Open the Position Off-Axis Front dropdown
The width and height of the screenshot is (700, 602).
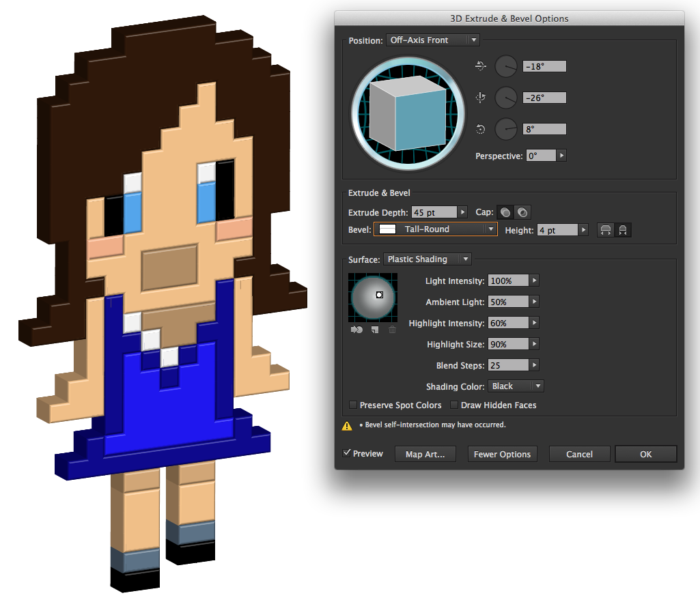pyautogui.click(x=432, y=40)
